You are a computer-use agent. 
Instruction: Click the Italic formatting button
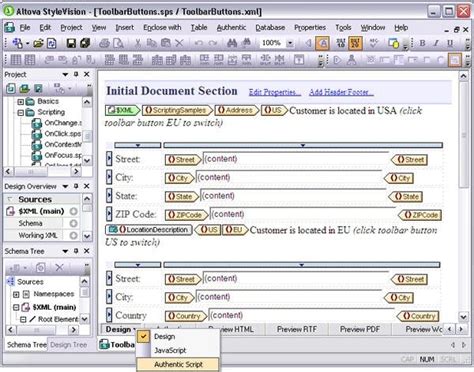[436, 43]
